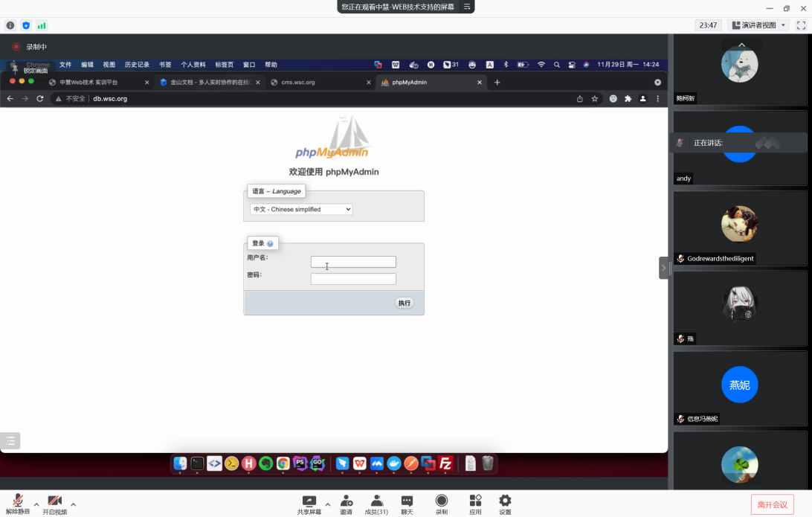Reload the db.wsc.org page

pos(40,98)
